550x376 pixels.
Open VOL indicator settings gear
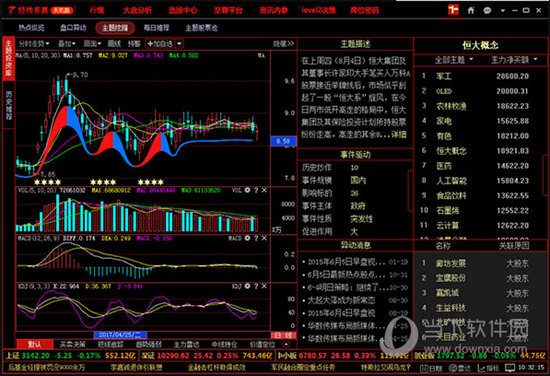pyautogui.click(x=247, y=190)
